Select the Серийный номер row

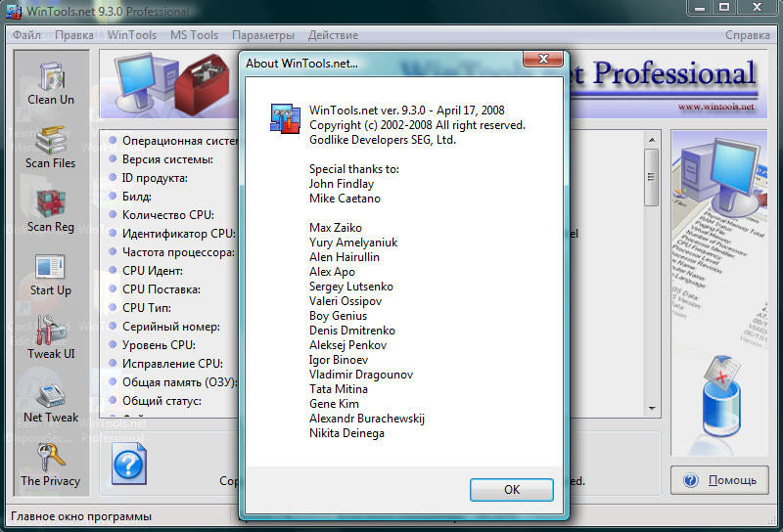(x=164, y=327)
